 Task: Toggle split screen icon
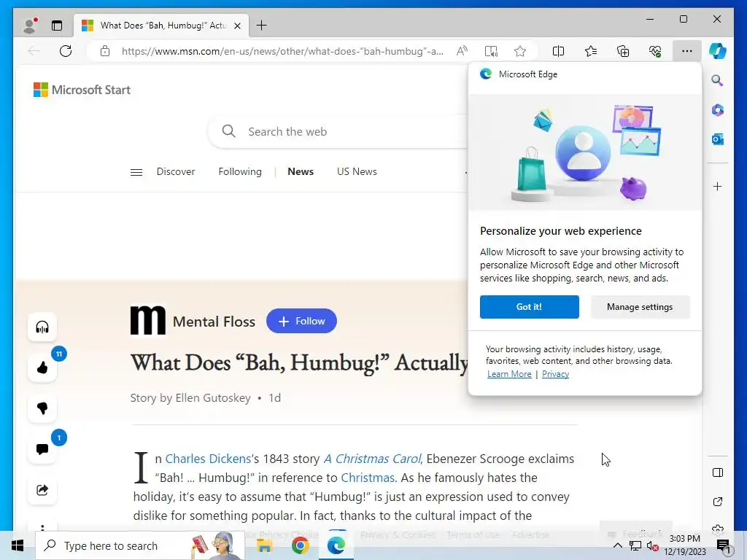(558, 51)
